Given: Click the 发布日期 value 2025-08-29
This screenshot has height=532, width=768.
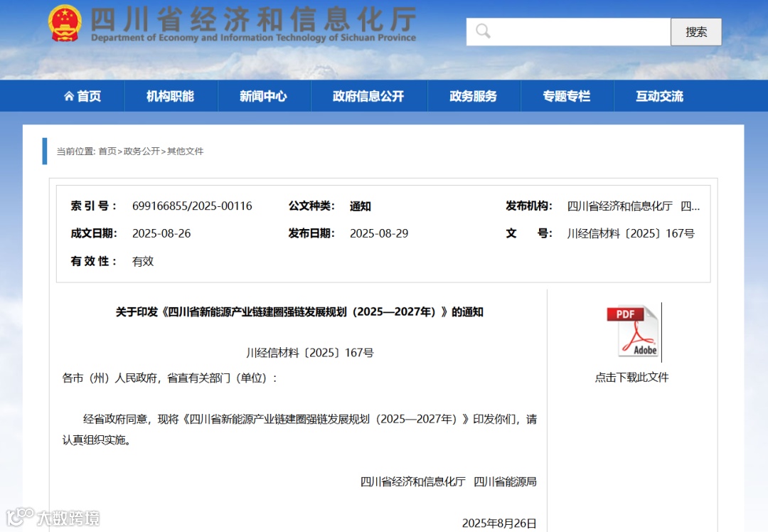Looking at the screenshot, I should click(x=378, y=234).
